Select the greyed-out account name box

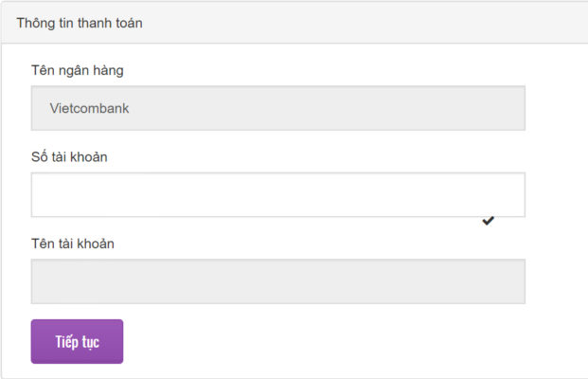point(277,281)
